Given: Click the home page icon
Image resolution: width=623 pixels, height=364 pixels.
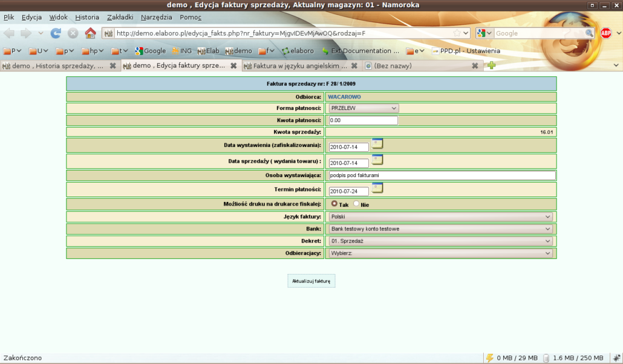Looking at the screenshot, I should [90, 33].
